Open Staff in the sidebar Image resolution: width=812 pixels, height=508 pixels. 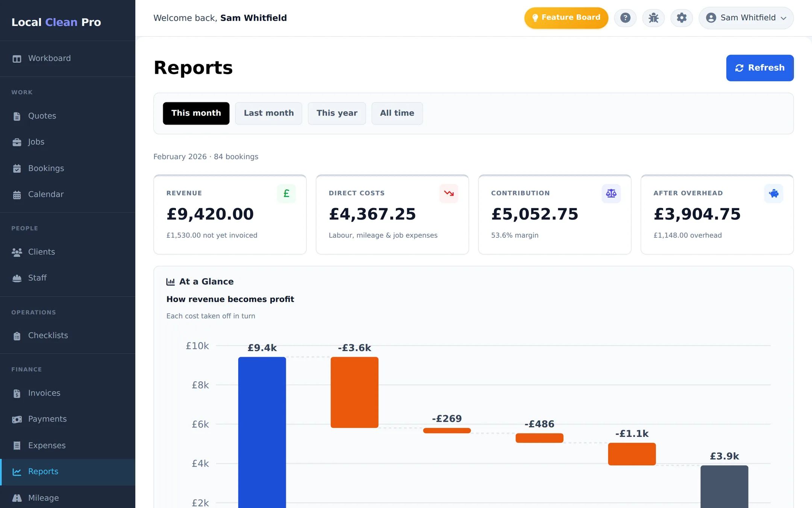click(x=68, y=278)
